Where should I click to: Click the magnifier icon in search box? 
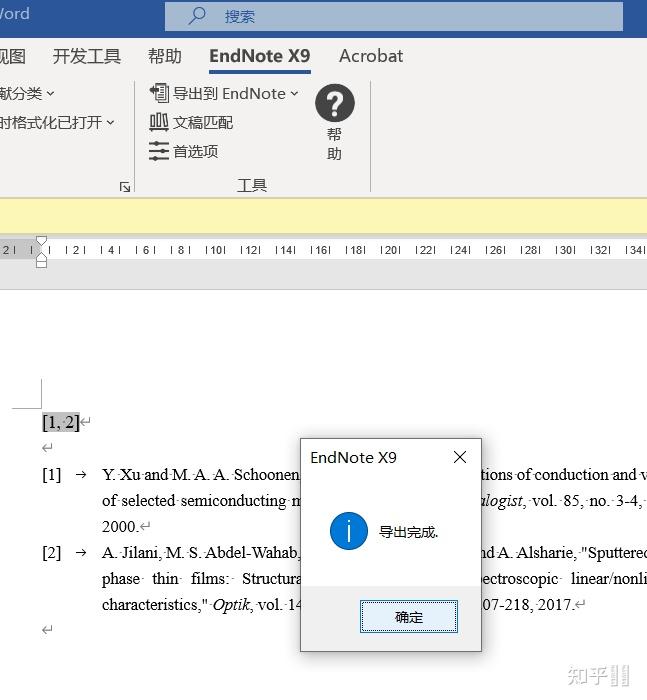point(196,16)
